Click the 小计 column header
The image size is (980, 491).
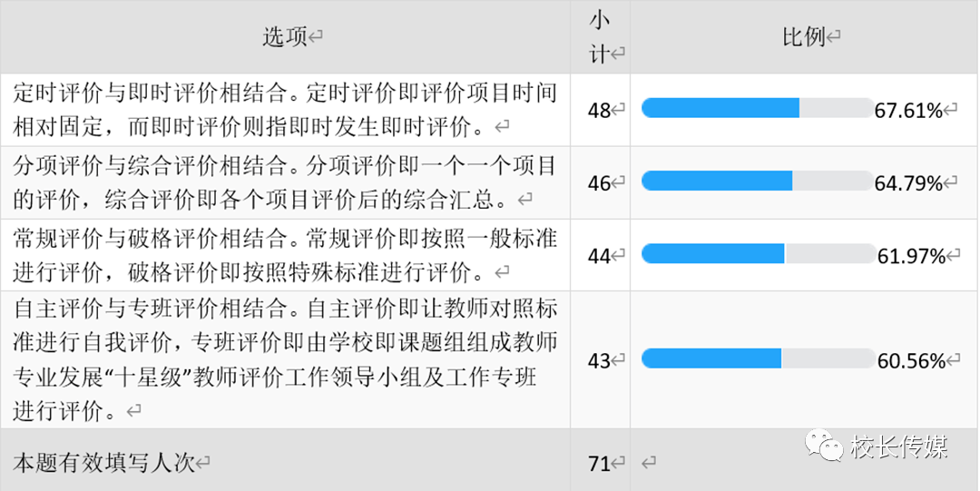pos(600,37)
